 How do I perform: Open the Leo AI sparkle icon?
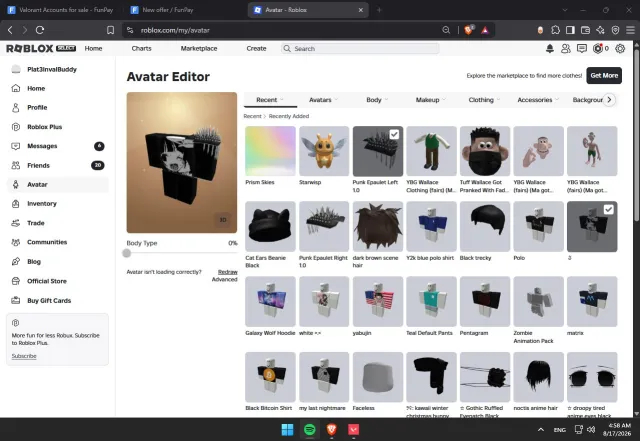[x=600, y=30]
